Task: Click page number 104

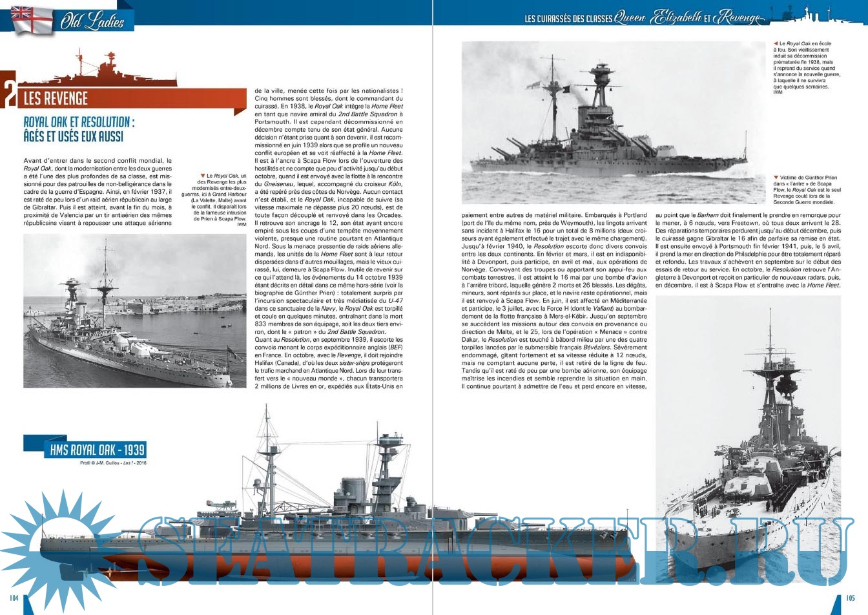Action: [13, 598]
